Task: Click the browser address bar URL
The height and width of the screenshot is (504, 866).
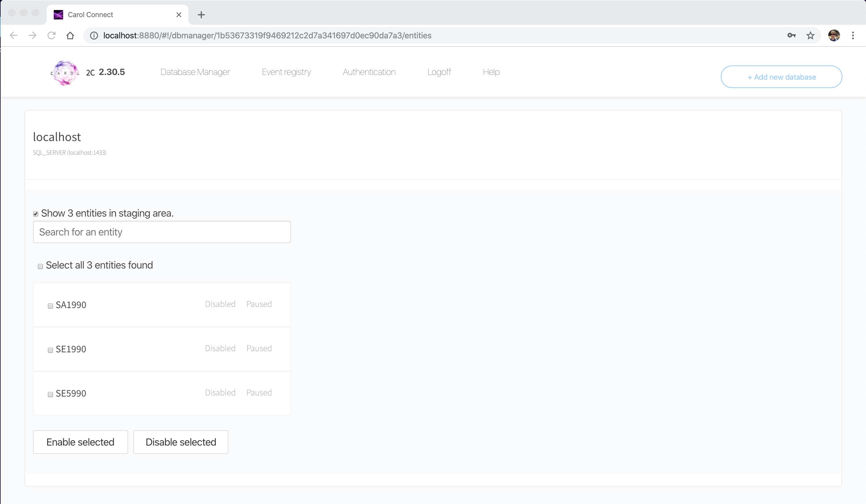Action: pyautogui.click(x=267, y=35)
